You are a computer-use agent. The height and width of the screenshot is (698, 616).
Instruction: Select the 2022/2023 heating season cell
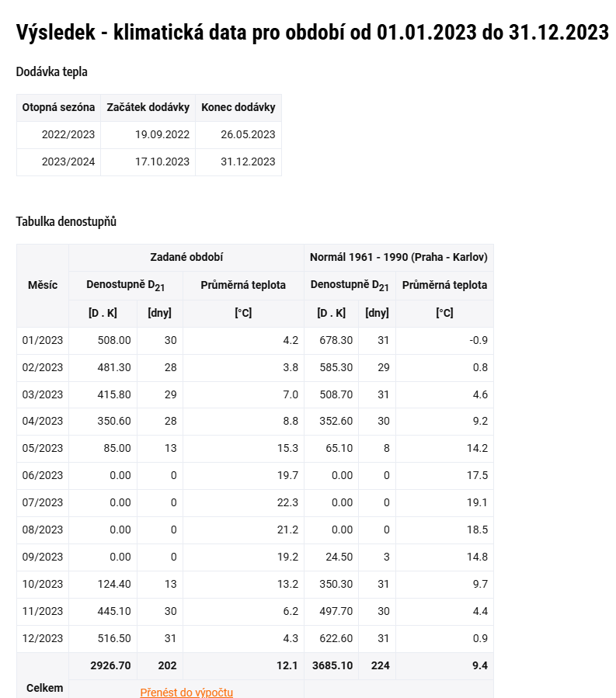[68, 134]
